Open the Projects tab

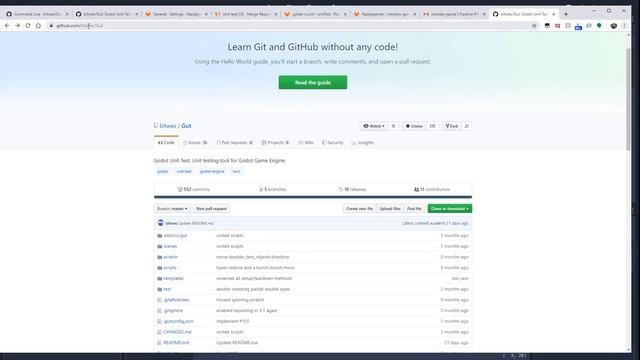click(x=275, y=142)
